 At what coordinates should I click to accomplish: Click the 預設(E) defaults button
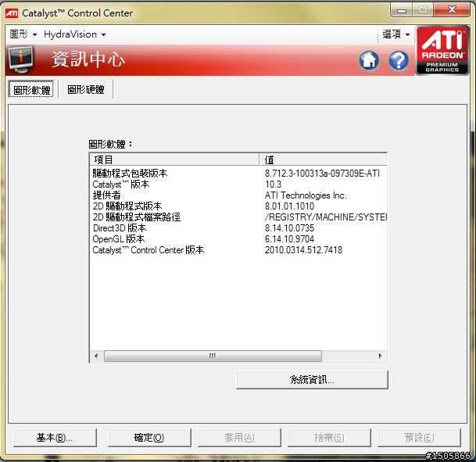[419, 438]
